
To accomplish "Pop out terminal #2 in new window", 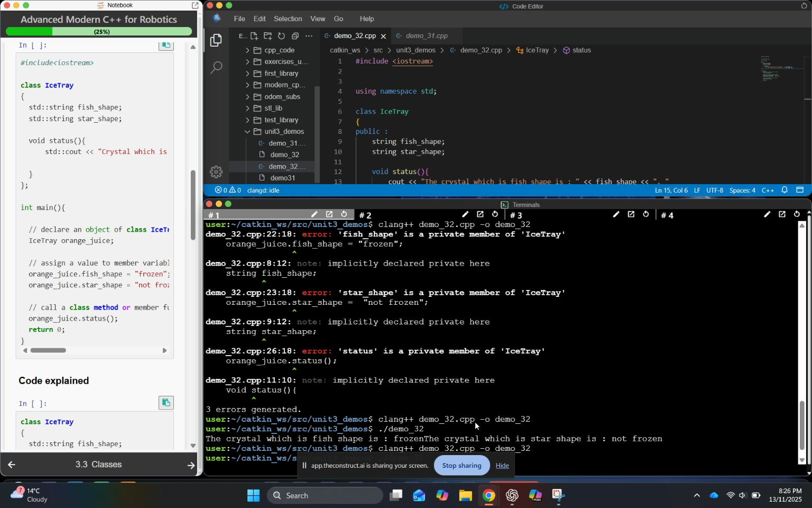I will pyautogui.click(x=480, y=214).
